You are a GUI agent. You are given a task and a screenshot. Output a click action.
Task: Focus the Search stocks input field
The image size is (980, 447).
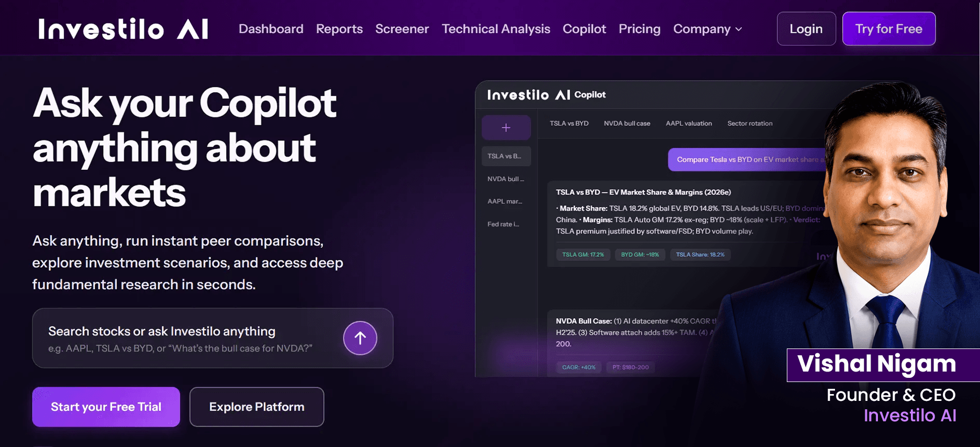tap(213, 338)
